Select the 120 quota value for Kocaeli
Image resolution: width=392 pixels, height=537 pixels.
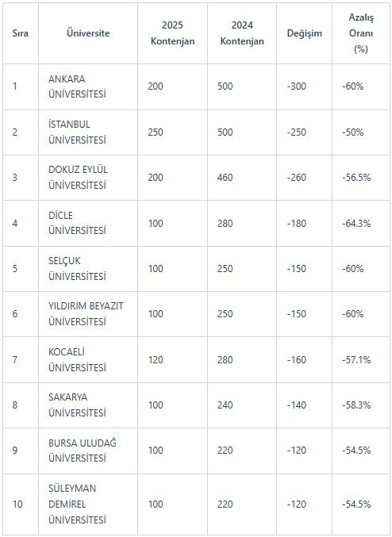tap(156, 360)
